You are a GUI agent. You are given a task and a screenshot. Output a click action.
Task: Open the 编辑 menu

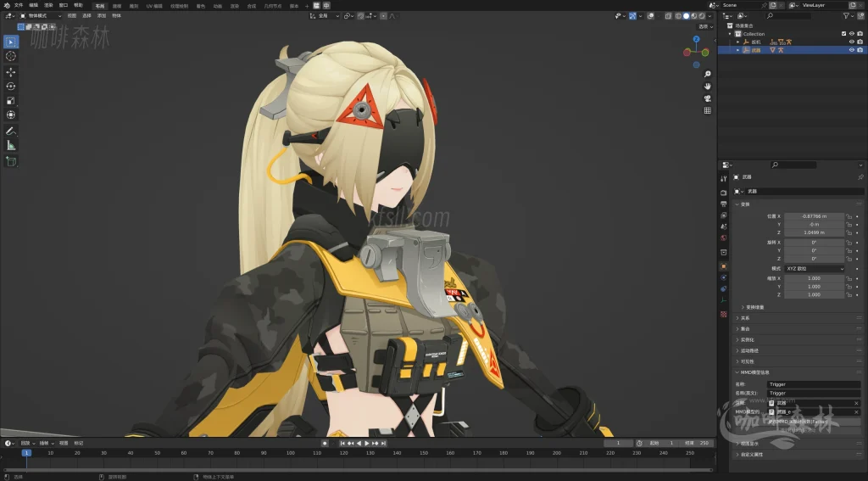[33, 5]
